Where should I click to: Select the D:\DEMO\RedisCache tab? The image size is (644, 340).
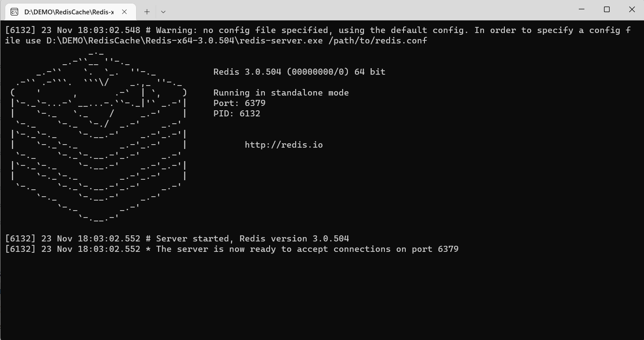click(x=69, y=12)
